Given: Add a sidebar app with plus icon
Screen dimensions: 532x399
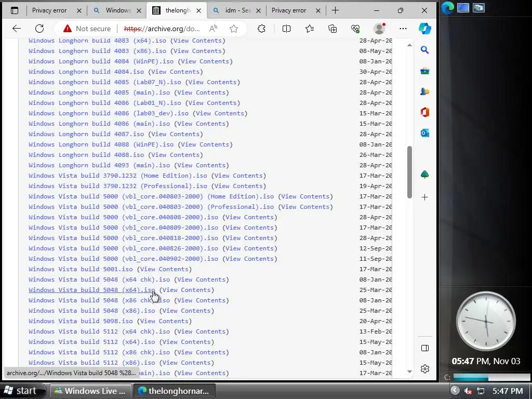Looking at the screenshot, I should (425, 197).
